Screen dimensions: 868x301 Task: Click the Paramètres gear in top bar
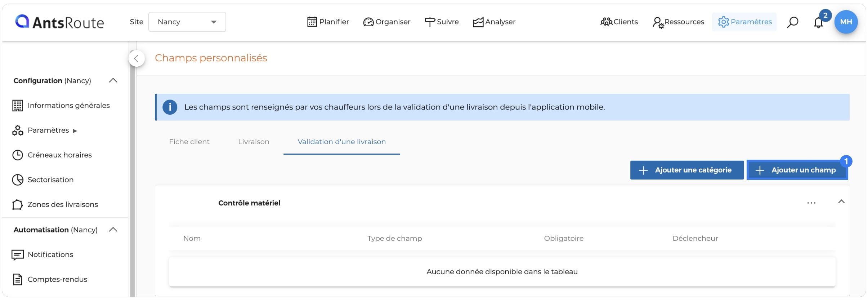click(744, 22)
